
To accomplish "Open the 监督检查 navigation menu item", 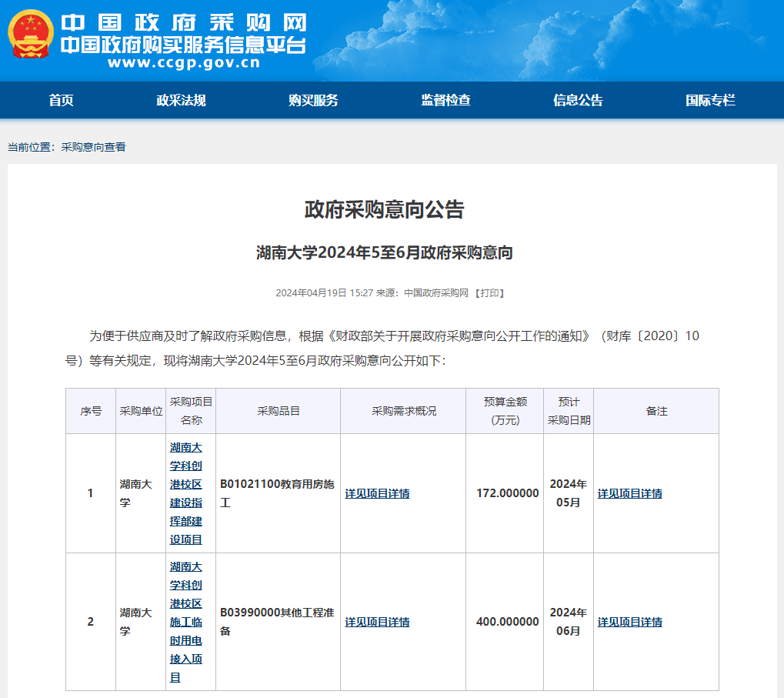I will [445, 101].
